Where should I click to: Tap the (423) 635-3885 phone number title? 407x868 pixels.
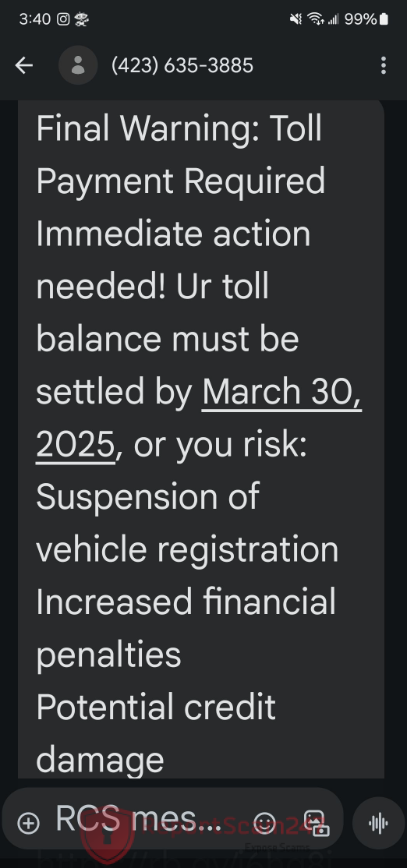pyautogui.click(x=182, y=66)
